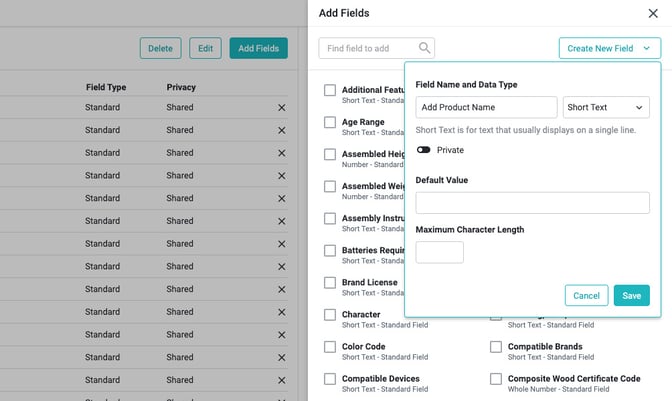Click the Delete button
The height and width of the screenshot is (401, 672).
tap(160, 48)
